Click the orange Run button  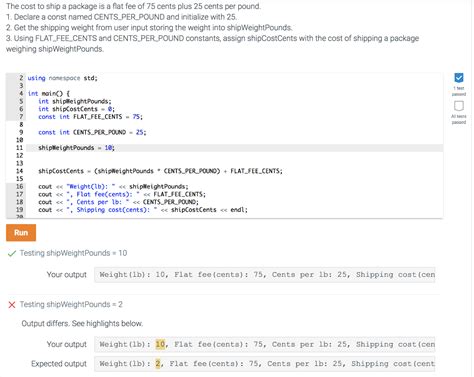coord(21,233)
